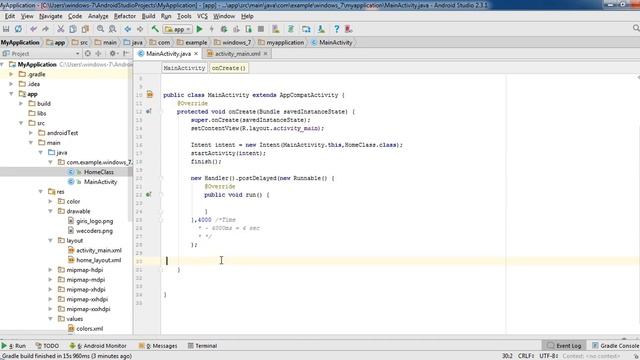Open Project panel settings gear icon
640x360 pixels.
[x=113, y=53]
